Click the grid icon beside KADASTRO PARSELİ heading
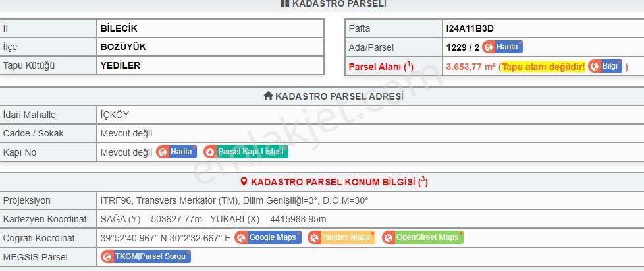Screen dimensions: 644x271 [285, 4]
